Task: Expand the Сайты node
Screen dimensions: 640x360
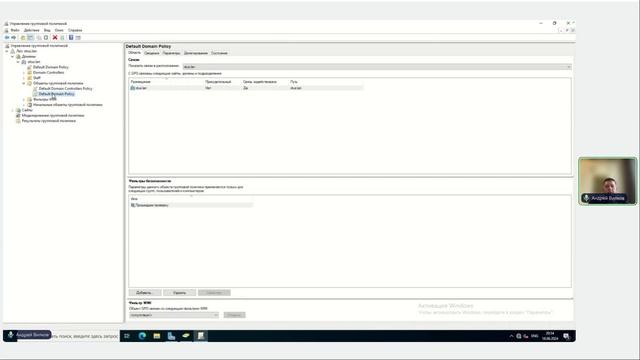Action: pos(13,110)
